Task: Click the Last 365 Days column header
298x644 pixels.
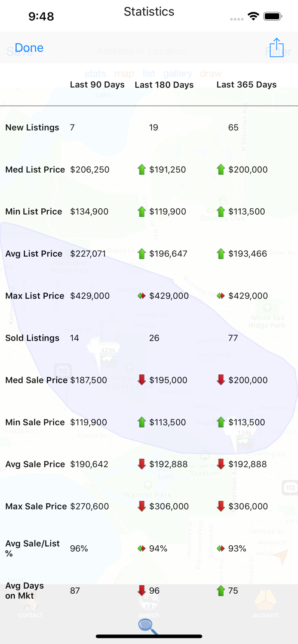Action: [246, 85]
